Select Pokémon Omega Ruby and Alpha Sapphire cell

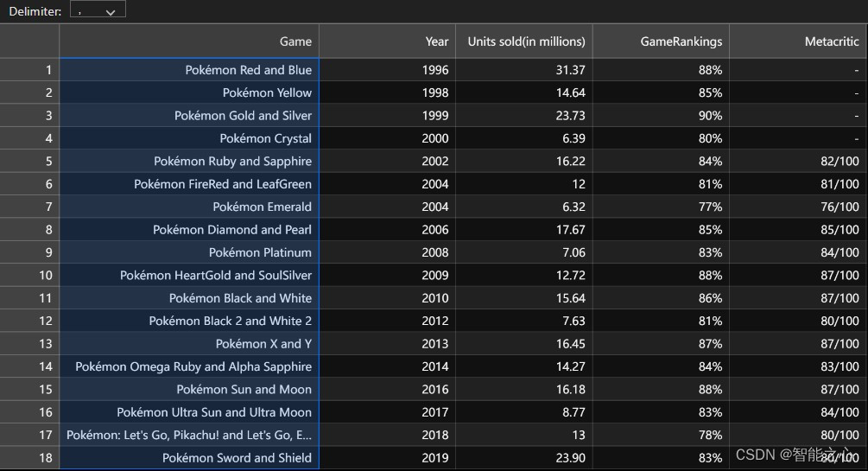point(189,366)
